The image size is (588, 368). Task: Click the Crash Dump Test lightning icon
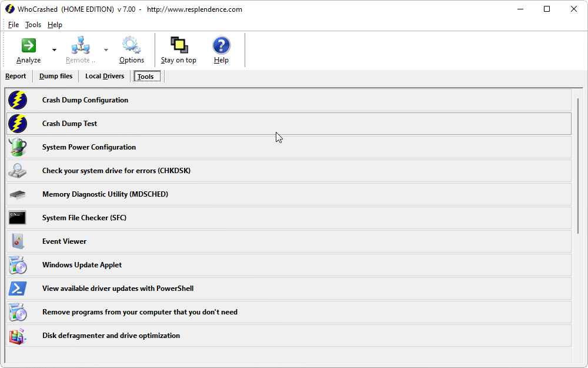tap(18, 124)
